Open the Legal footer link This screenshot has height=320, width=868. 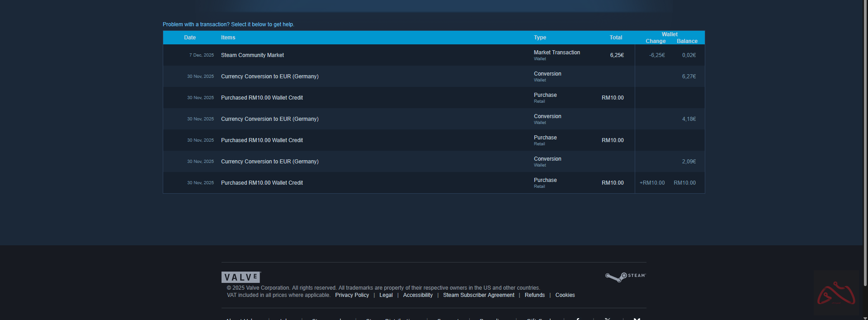(x=386, y=295)
